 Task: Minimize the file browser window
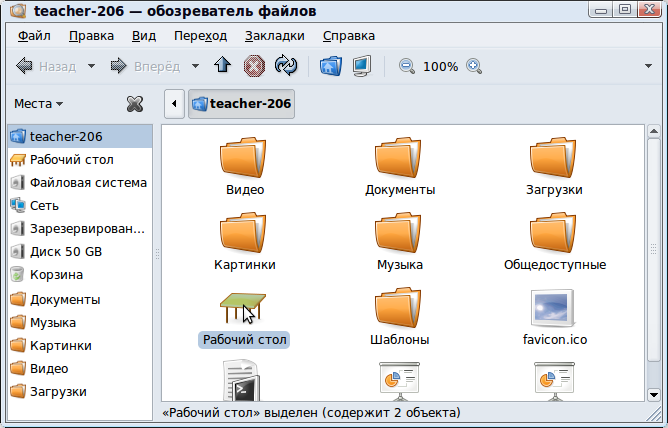point(601,9)
